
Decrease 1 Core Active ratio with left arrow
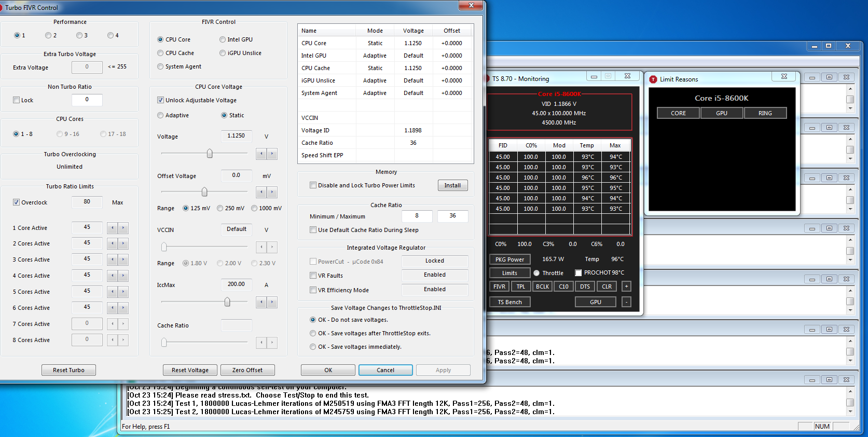[x=113, y=228]
